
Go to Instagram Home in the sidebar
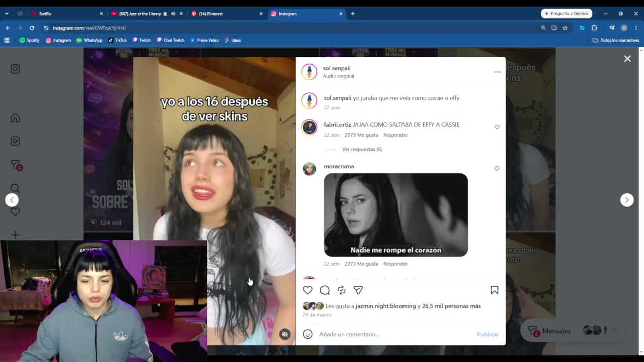point(15,118)
